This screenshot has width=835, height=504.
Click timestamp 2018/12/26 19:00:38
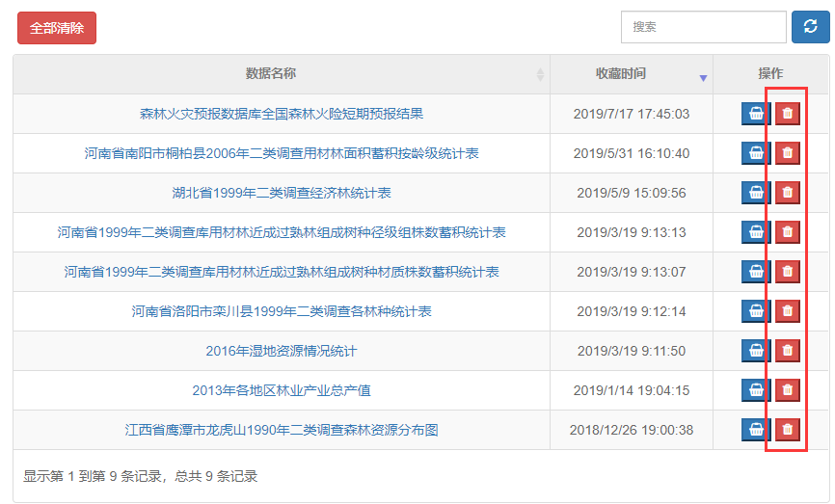[x=632, y=430]
